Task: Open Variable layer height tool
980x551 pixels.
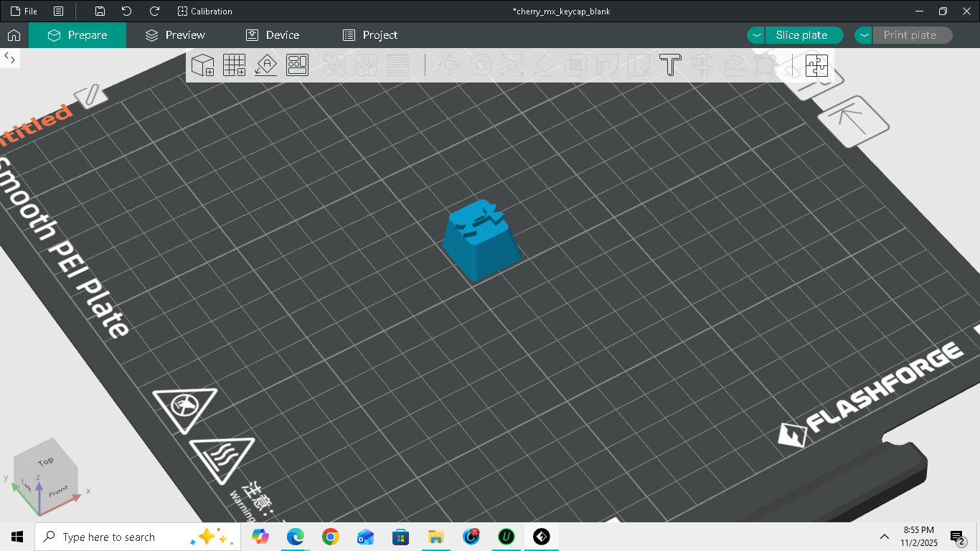Action: click(x=398, y=65)
